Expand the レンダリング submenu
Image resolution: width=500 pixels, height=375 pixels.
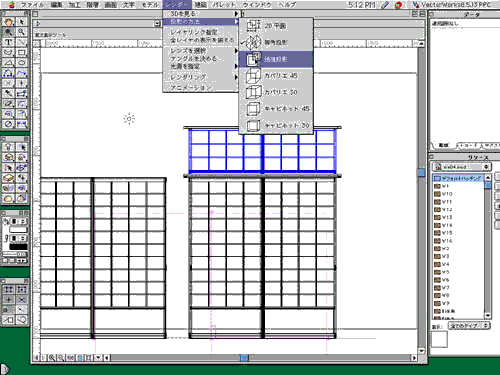(201, 77)
